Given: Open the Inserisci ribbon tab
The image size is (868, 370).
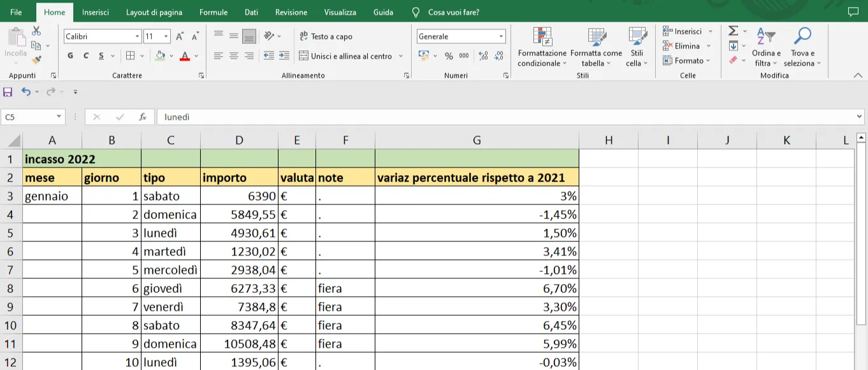Looking at the screenshot, I should (x=96, y=12).
